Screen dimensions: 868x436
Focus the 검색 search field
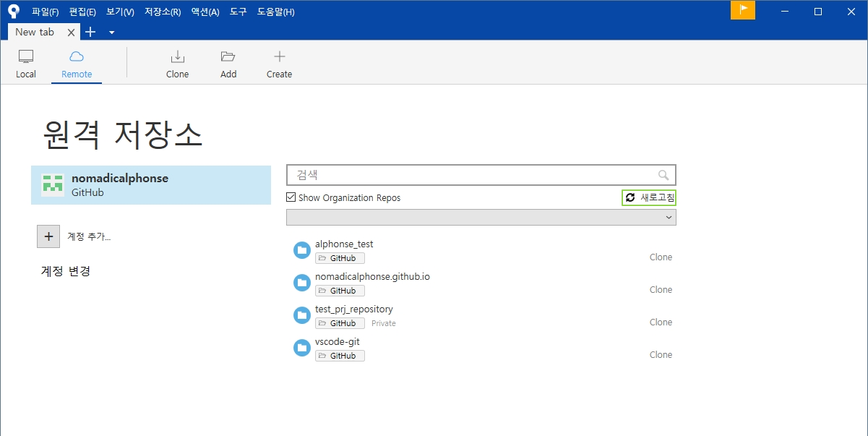click(x=481, y=175)
